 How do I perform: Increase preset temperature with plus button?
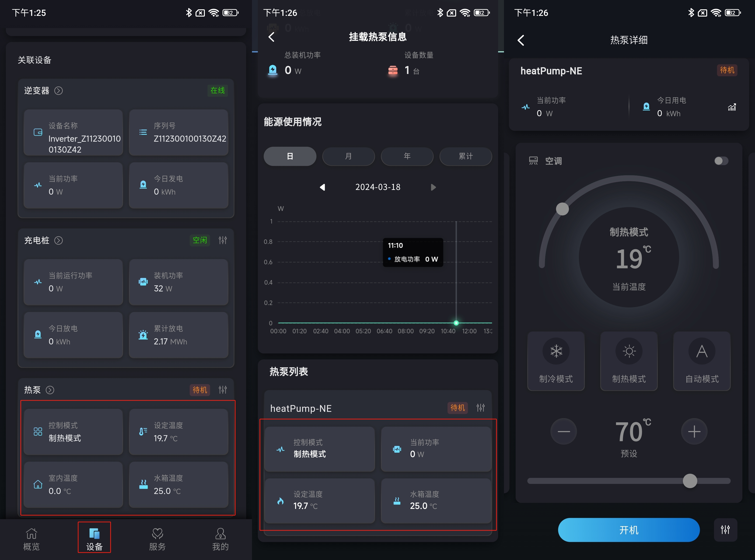pos(694,431)
